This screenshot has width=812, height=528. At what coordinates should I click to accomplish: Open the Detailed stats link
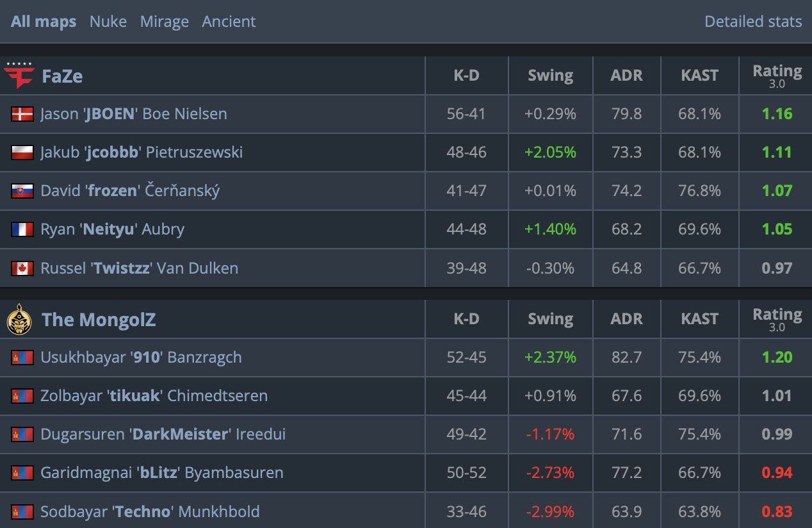tap(753, 22)
